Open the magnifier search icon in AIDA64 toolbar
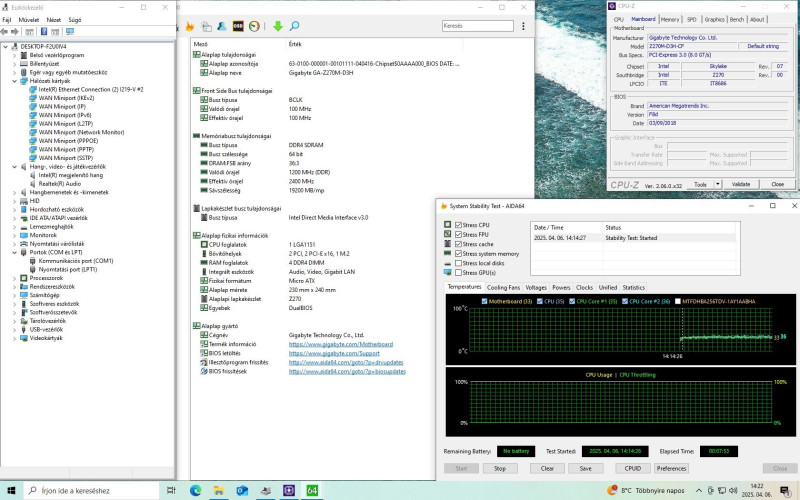This screenshot has height=500, width=800. [293, 25]
